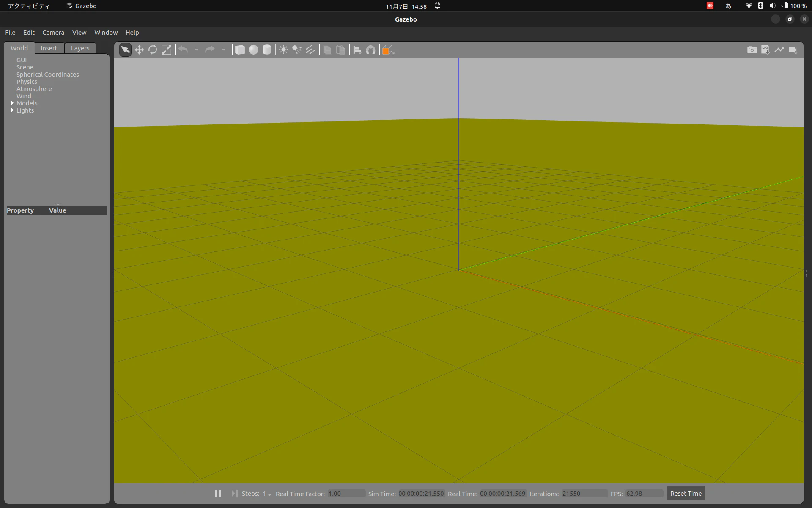The height and width of the screenshot is (508, 812).
Task: Take a screenshot with camera icon
Action: [x=752, y=50]
